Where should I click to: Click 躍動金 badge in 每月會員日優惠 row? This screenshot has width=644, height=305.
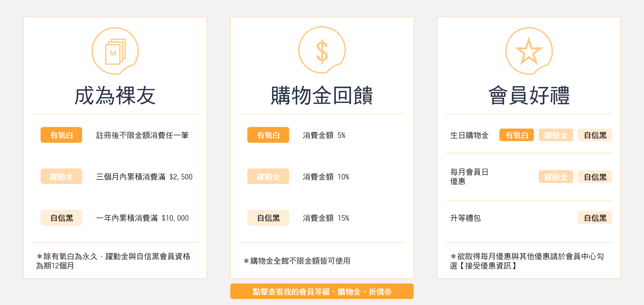[x=556, y=177]
